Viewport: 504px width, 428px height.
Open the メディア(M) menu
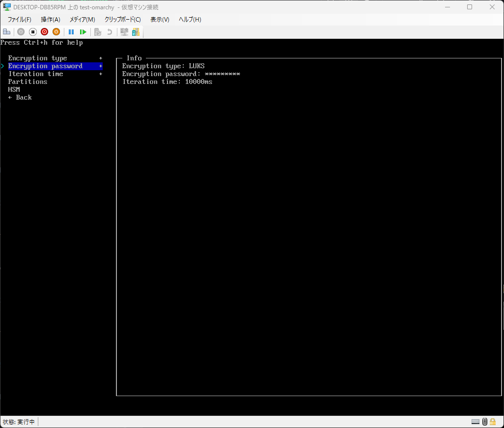coord(83,20)
